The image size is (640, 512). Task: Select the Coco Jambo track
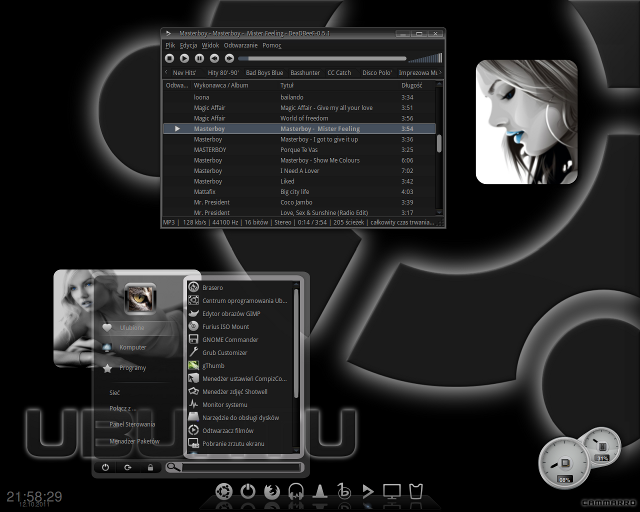pyautogui.click(x=299, y=202)
